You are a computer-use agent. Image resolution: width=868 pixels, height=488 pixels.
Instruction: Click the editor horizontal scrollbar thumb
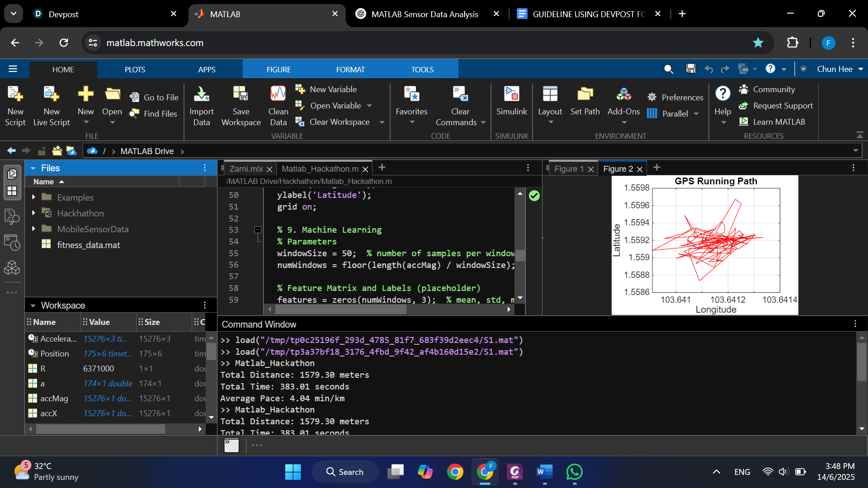340,310
